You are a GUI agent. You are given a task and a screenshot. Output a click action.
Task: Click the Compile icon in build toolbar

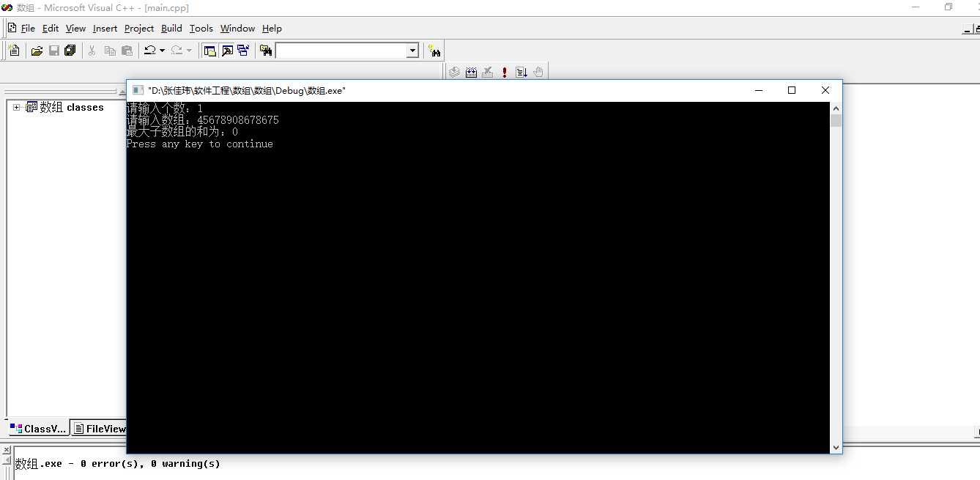(454, 72)
